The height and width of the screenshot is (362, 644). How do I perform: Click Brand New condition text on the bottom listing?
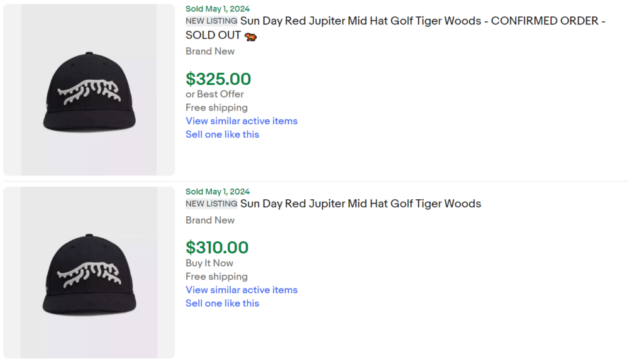[x=210, y=220]
